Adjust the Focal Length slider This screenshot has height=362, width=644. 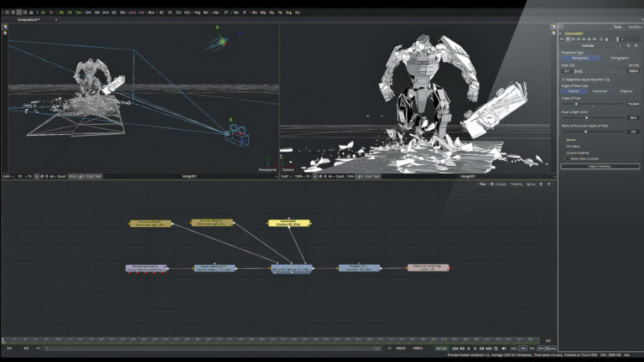pos(586,118)
